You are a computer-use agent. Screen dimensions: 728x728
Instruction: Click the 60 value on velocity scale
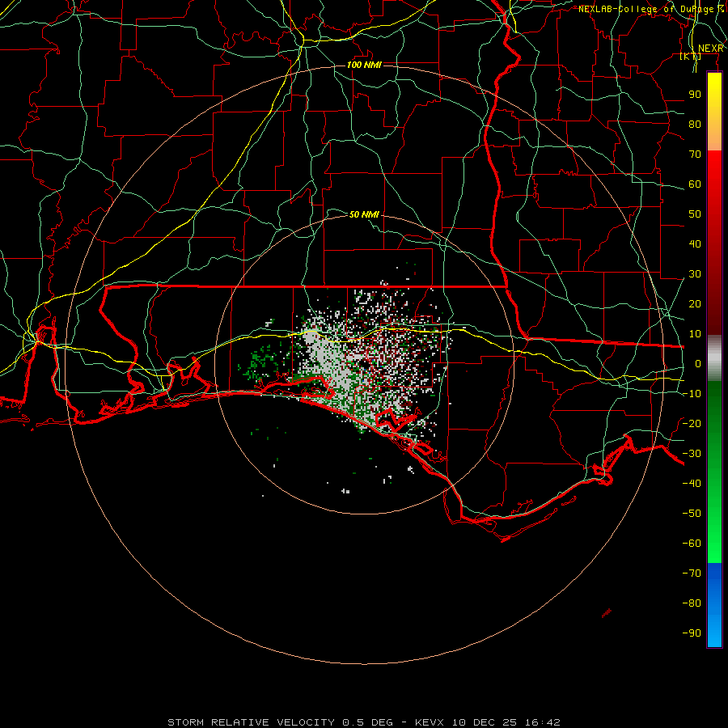click(x=695, y=184)
